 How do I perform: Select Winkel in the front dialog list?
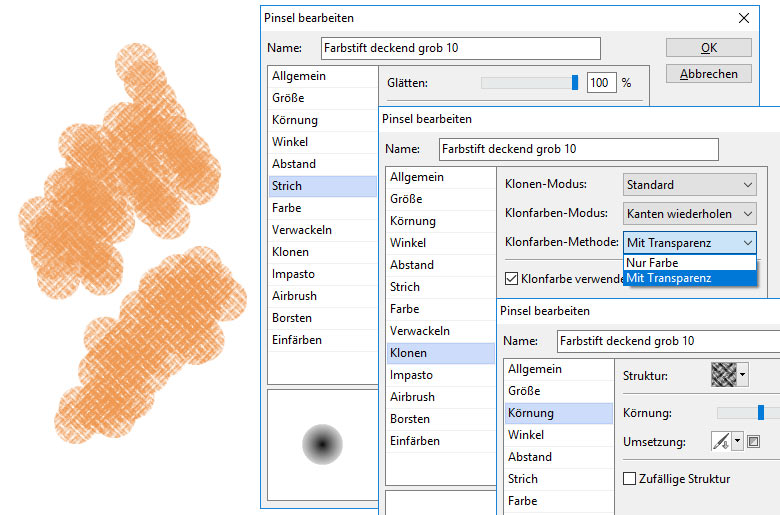[559, 435]
